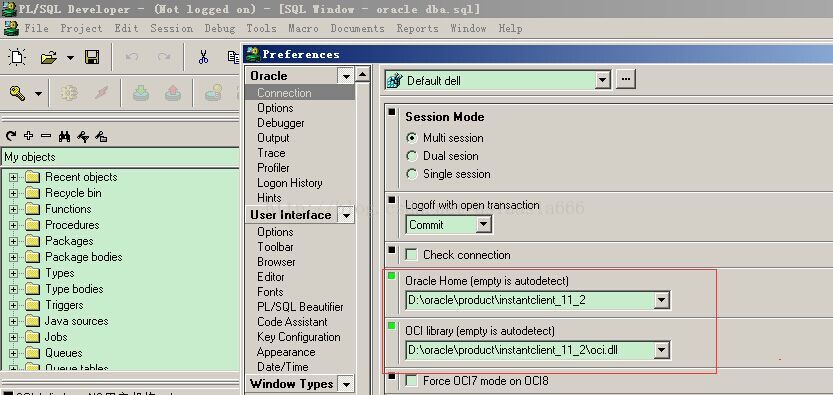Expand the Packages tree node
Screen dimensions: 833x395
[x=13, y=241]
